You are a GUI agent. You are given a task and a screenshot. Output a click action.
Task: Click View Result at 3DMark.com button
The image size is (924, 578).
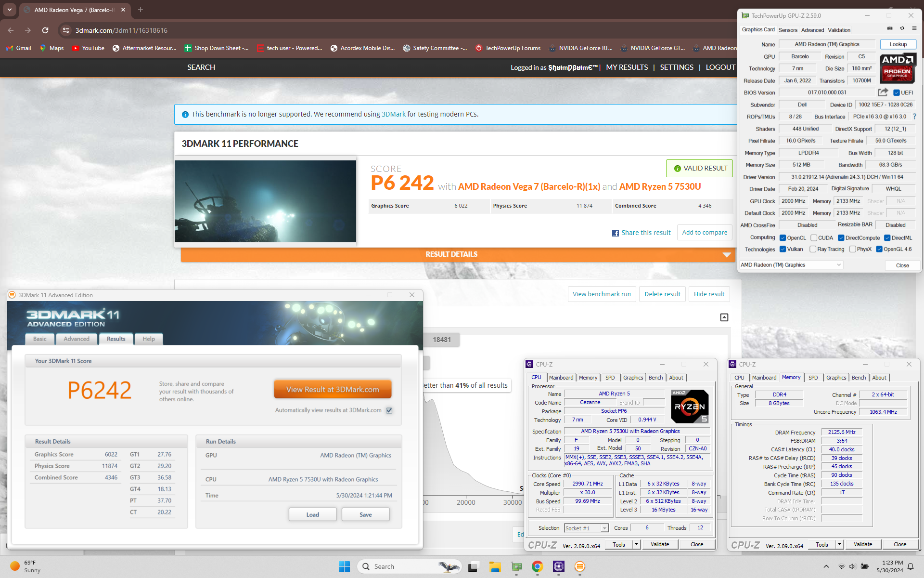[x=333, y=389]
